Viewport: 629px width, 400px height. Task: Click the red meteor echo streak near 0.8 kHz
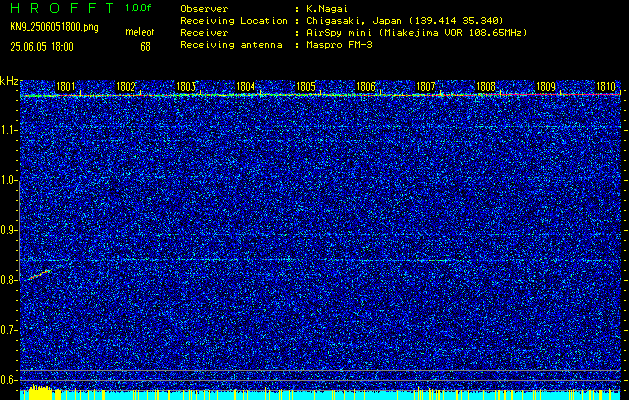[x=41, y=274]
